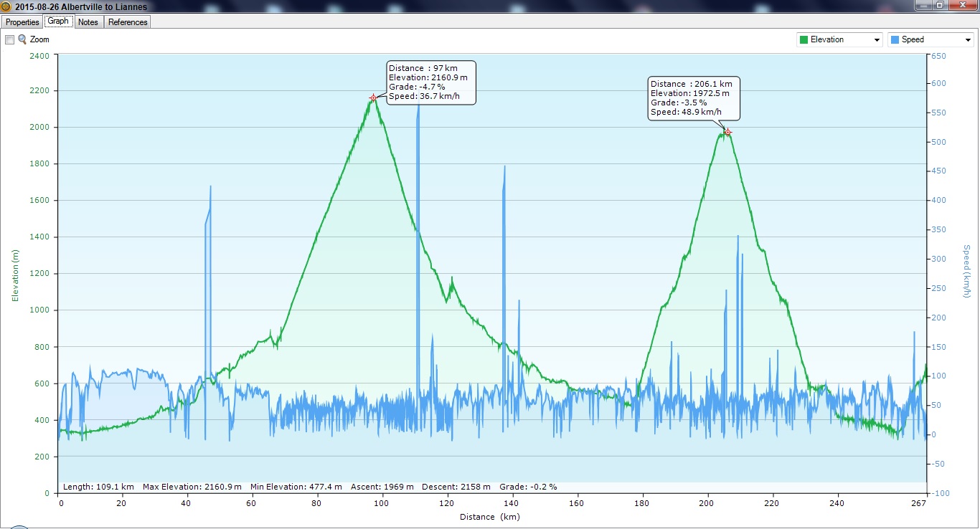The image size is (980, 529).
Task: Click the green Elevation color swatch
Action: (x=804, y=40)
